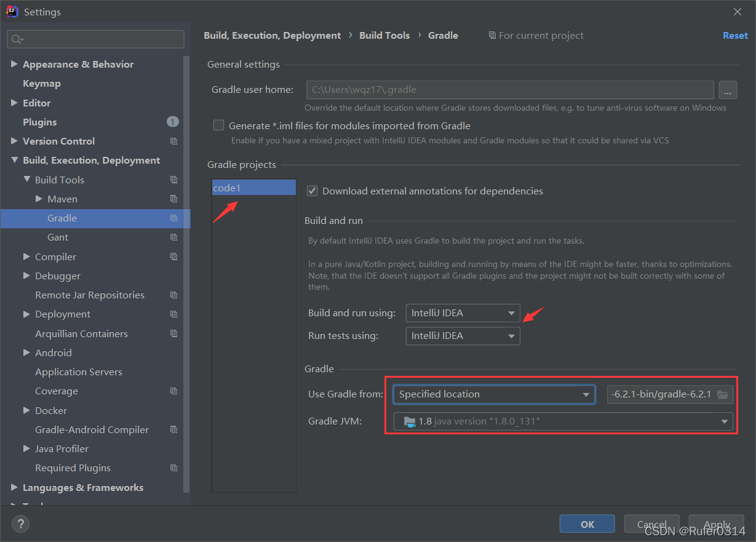Expand the Editor section
The image size is (756, 542).
[x=14, y=103]
